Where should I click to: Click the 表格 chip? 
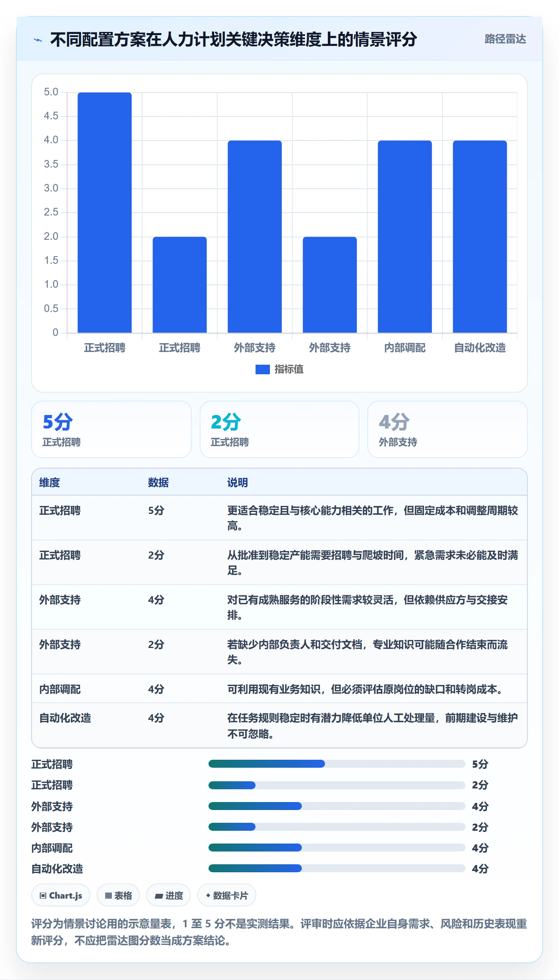point(118,895)
